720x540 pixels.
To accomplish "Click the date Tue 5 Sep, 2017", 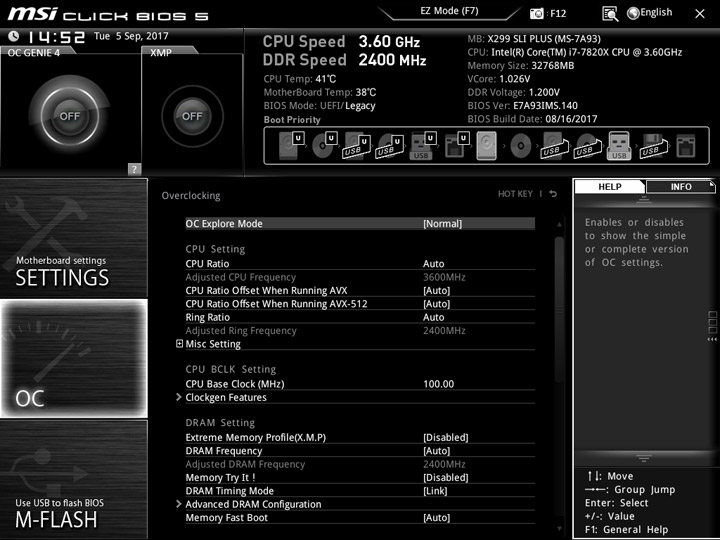I will (x=131, y=36).
